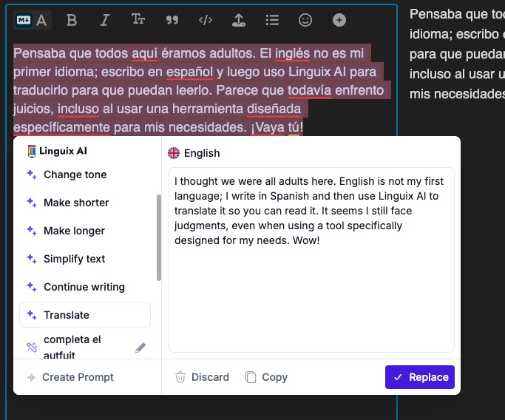Discard the translated text

click(202, 377)
